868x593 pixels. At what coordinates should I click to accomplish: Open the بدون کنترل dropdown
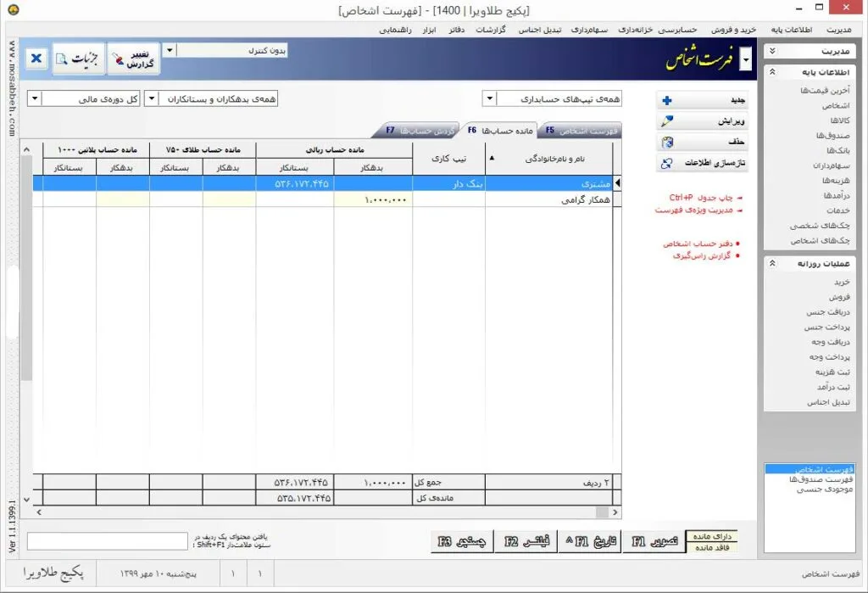(x=170, y=50)
